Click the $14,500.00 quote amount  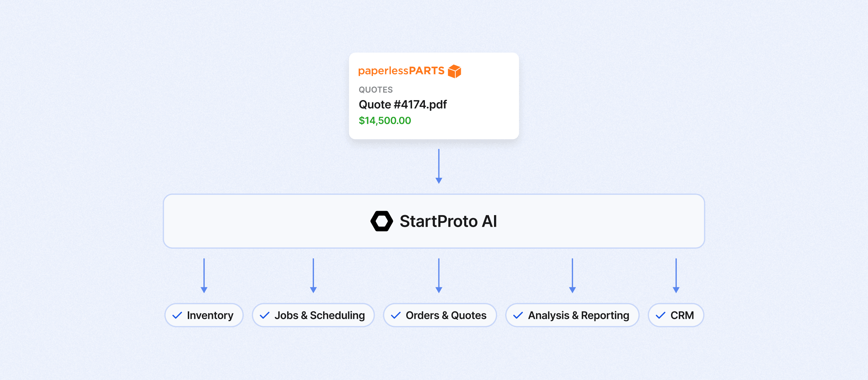click(385, 120)
